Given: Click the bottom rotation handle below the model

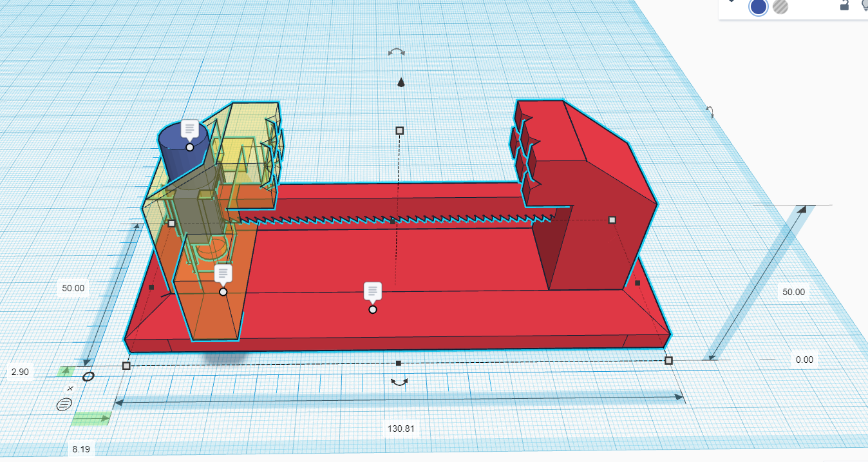Looking at the screenshot, I should click(x=400, y=382).
